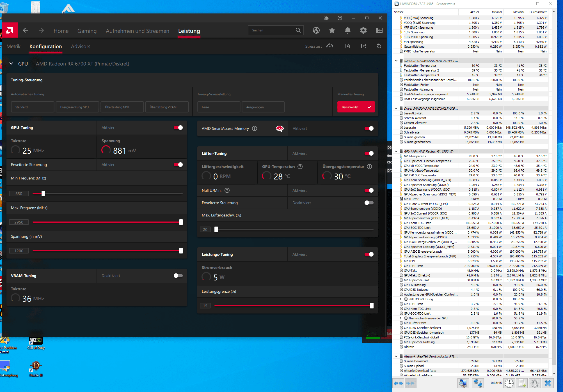Collapse Network RealTek sensor group

coord(396,356)
